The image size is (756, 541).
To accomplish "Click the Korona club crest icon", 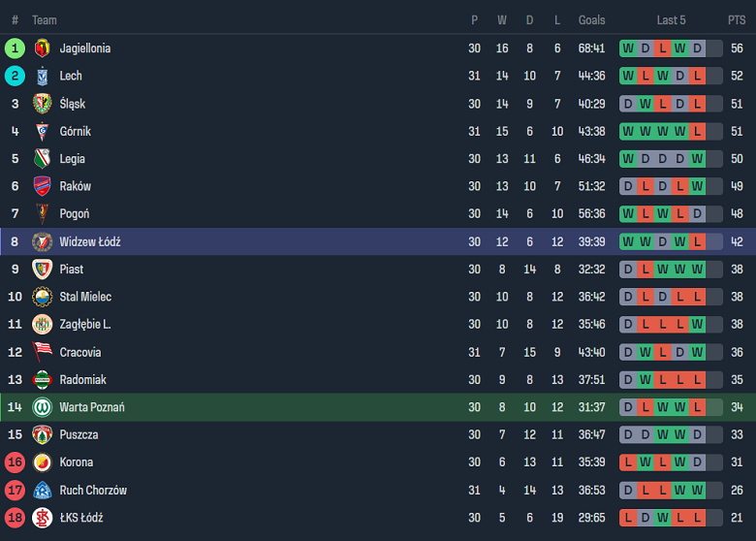I will click(x=42, y=462).
